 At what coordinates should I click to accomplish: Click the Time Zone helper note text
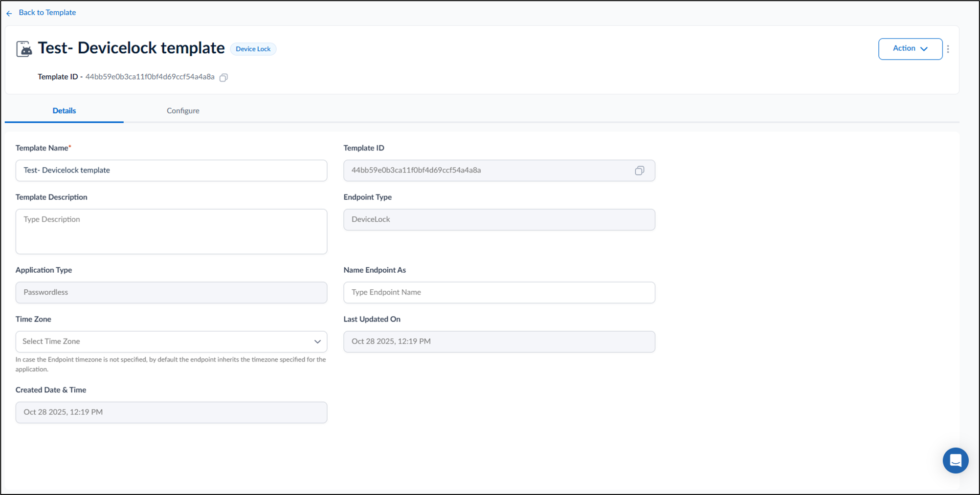click(171, 364)
